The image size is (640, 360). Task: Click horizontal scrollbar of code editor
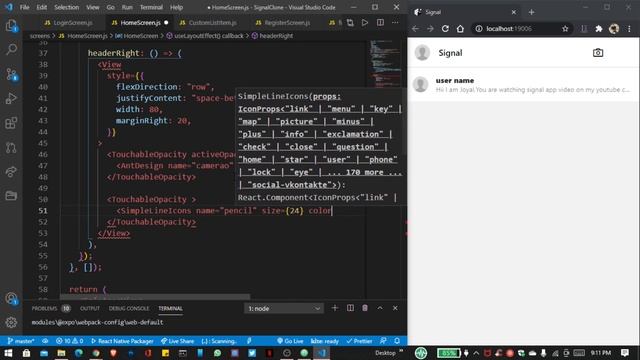(x=155, y=297)
